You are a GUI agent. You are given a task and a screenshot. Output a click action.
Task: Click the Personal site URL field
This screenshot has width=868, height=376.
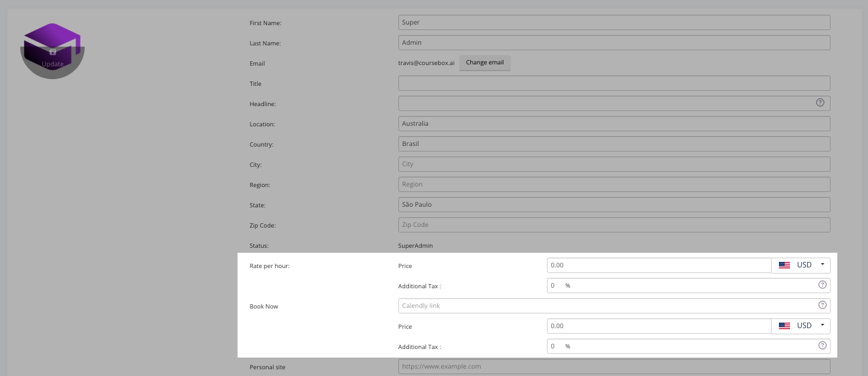pos(614,367)
